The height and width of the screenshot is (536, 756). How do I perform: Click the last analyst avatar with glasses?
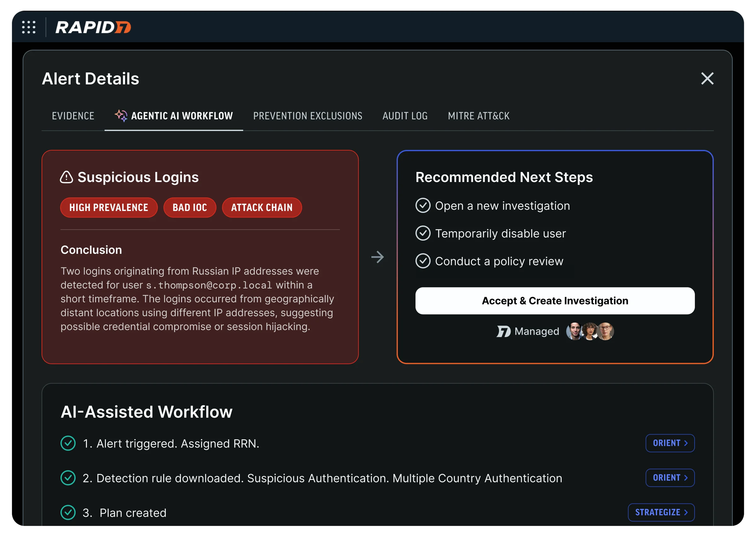click(x=605, y=331)
